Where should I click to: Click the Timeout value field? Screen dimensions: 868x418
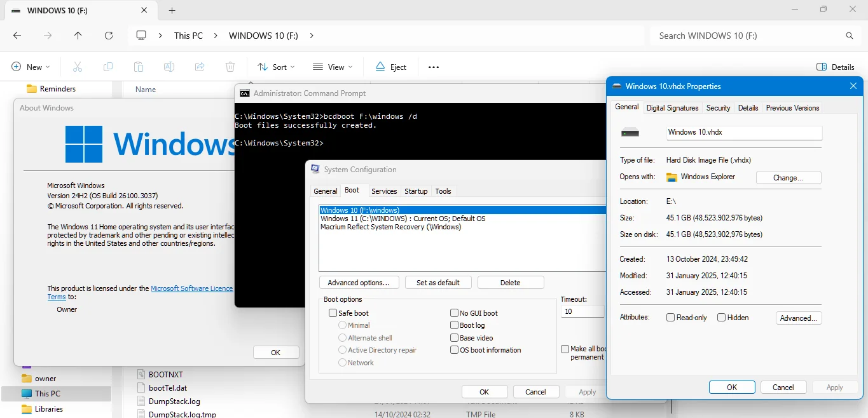click(x=582, y=311)
